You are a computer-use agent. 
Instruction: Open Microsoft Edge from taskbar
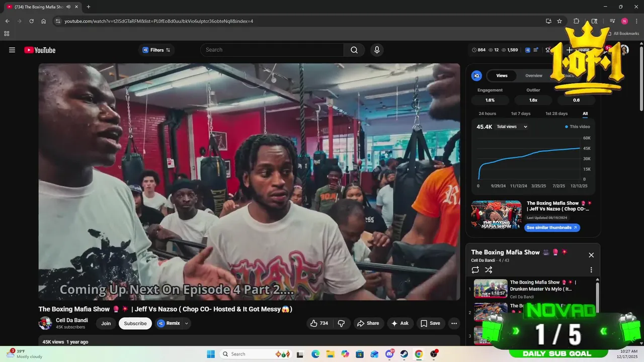[x=315, y=354]
